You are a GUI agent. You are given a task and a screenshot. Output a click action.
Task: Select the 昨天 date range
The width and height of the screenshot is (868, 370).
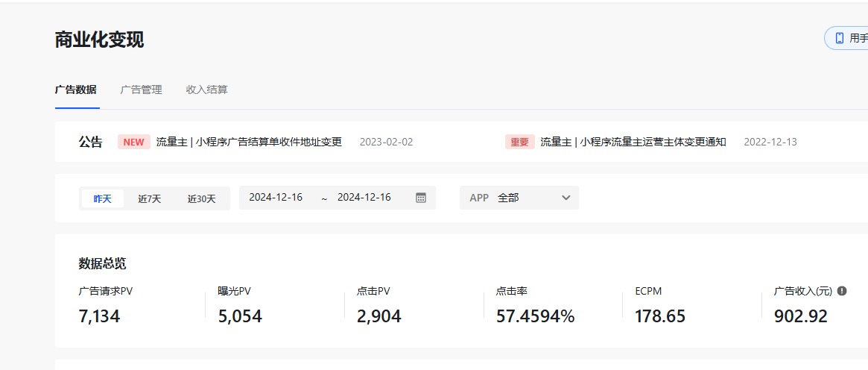click(x=102, y=199)
